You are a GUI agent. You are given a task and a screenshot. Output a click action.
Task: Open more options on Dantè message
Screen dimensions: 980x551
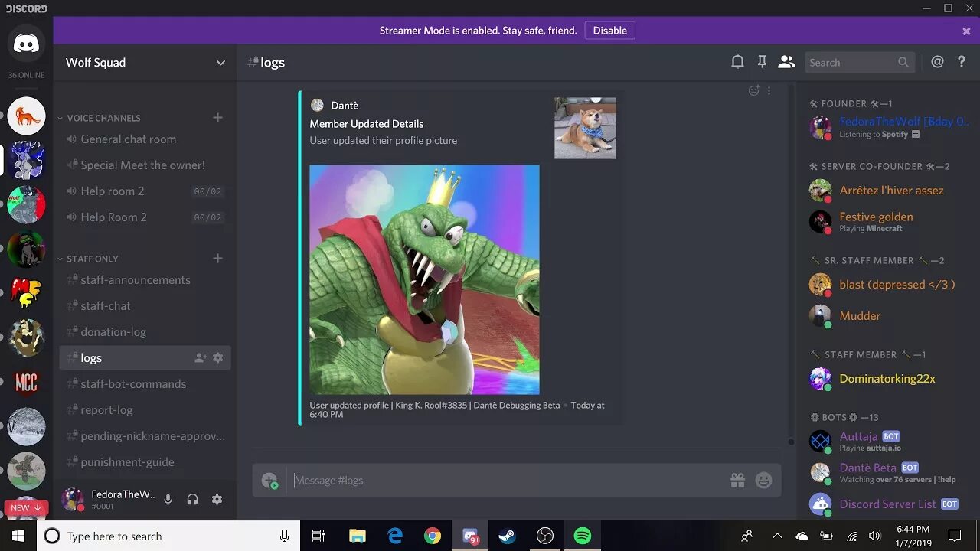click(x=769, y=90)
